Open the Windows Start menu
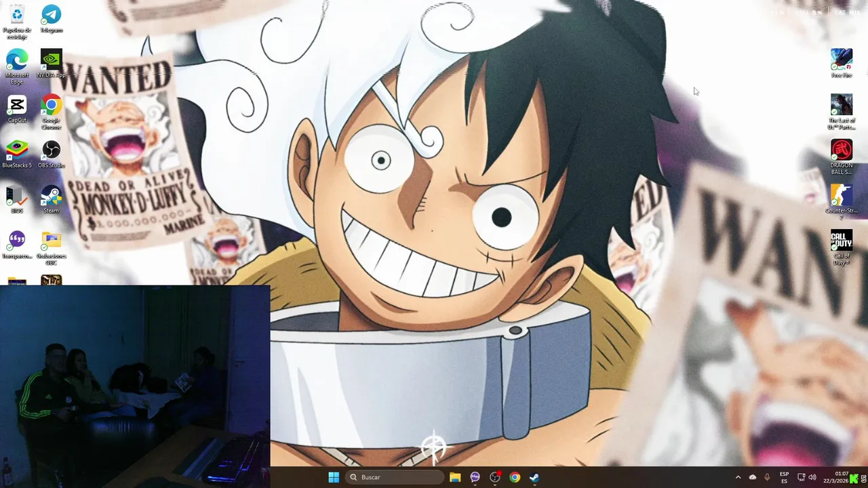This screenshot has width=868, height=488. (x=334, y=477)
